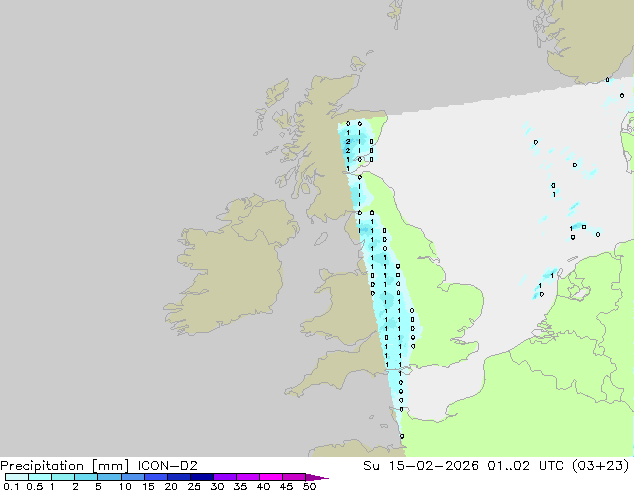Screen dimensions: 634x490
Task: Select the 25–30 mm purple legend swatch
Action: [x=203, y=477]
